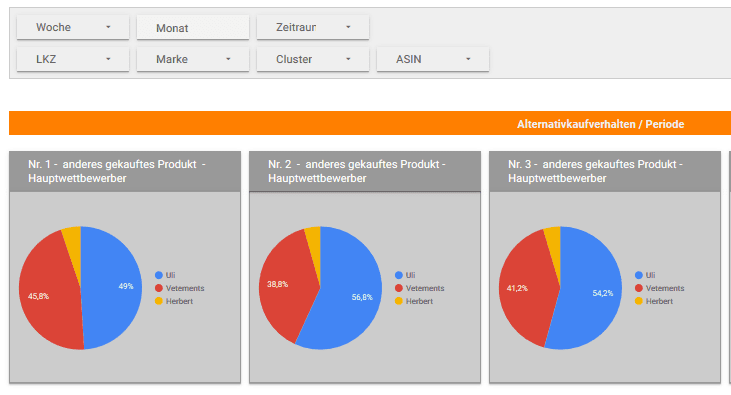Click the Vetements legend label in chart Nr. 1
The width and height of the screenshot is (731, 395).
[x=185, y=288]
